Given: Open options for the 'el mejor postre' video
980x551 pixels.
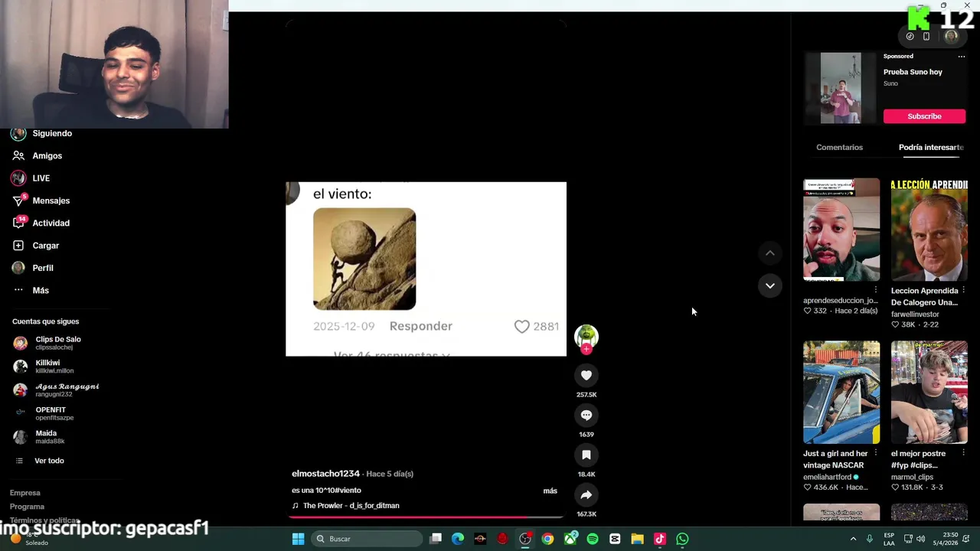Looking at the screenshot, I should 963,453.
